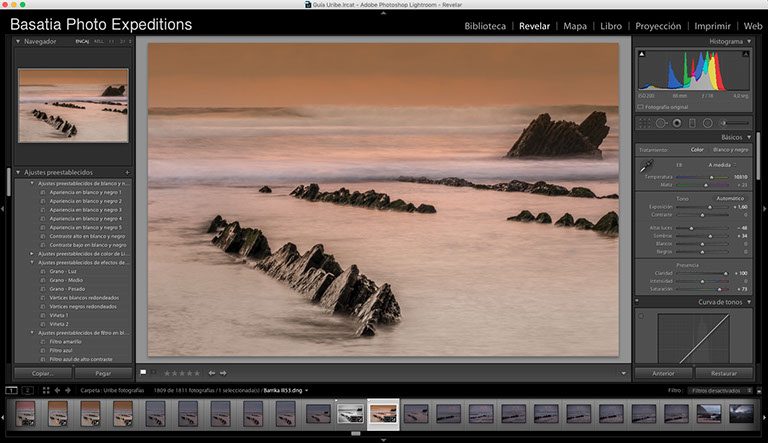This screenshot has width=768, height=443.
Task: Open the Mapa module
Action: point(575,26)
